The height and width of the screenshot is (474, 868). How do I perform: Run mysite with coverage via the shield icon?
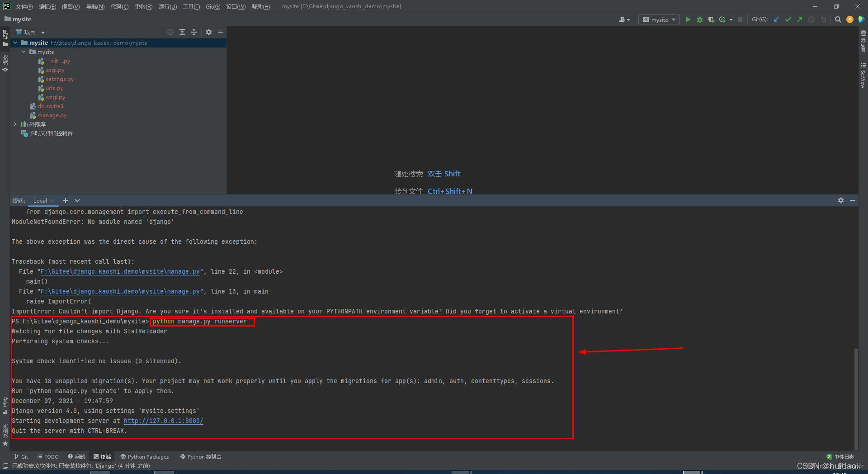point(711,19)
